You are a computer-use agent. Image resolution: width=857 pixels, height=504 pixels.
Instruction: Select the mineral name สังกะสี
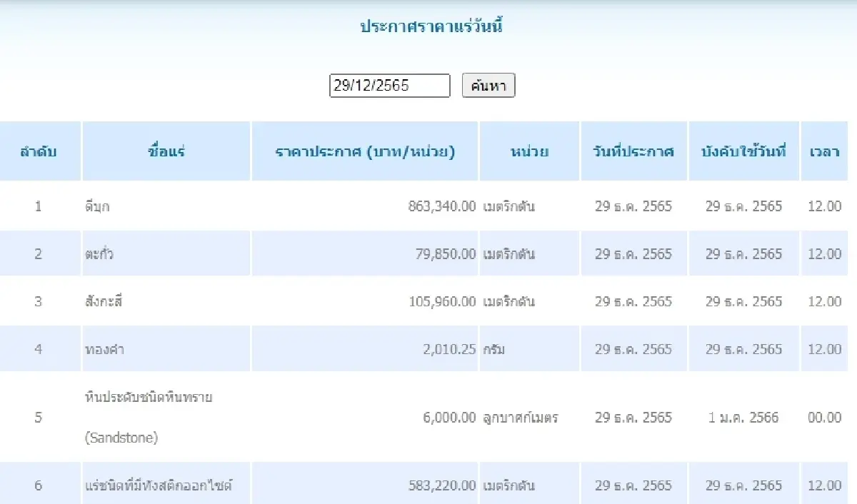click(x=104, y=301)
